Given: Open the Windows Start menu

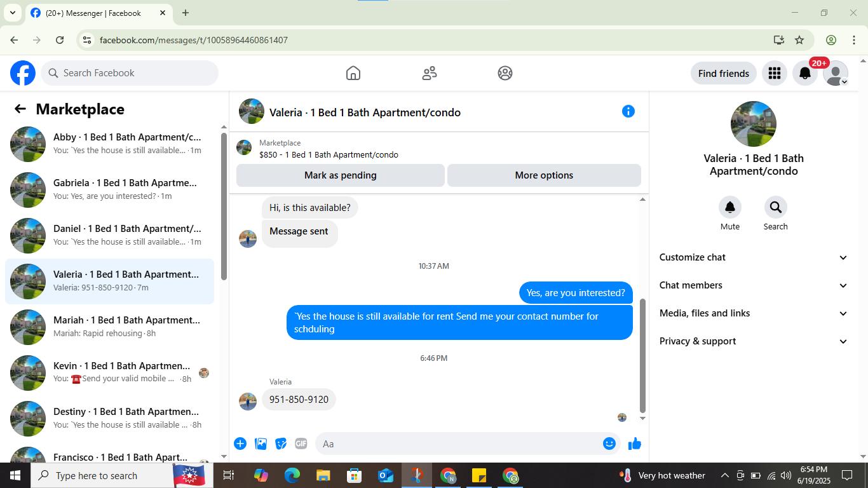Looking at the screenshot, I should pyautogui.click(x=15, y=475).
